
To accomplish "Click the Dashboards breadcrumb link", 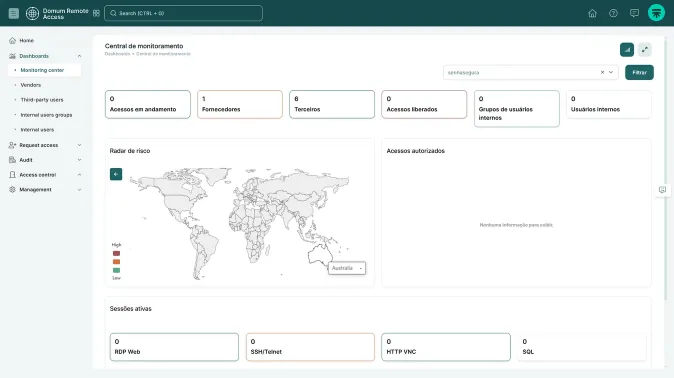I will tap(117, 54).
